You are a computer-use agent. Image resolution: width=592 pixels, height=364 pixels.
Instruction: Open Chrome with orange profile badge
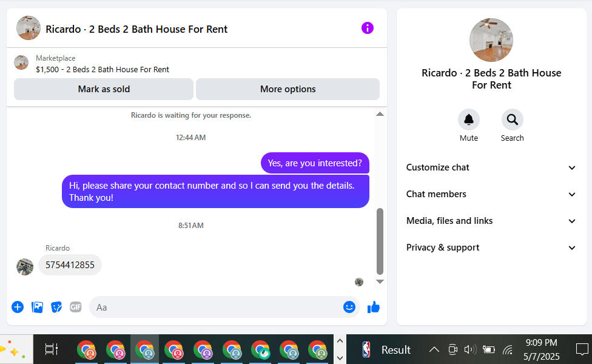pyautogui.click(x=87, y=349)
